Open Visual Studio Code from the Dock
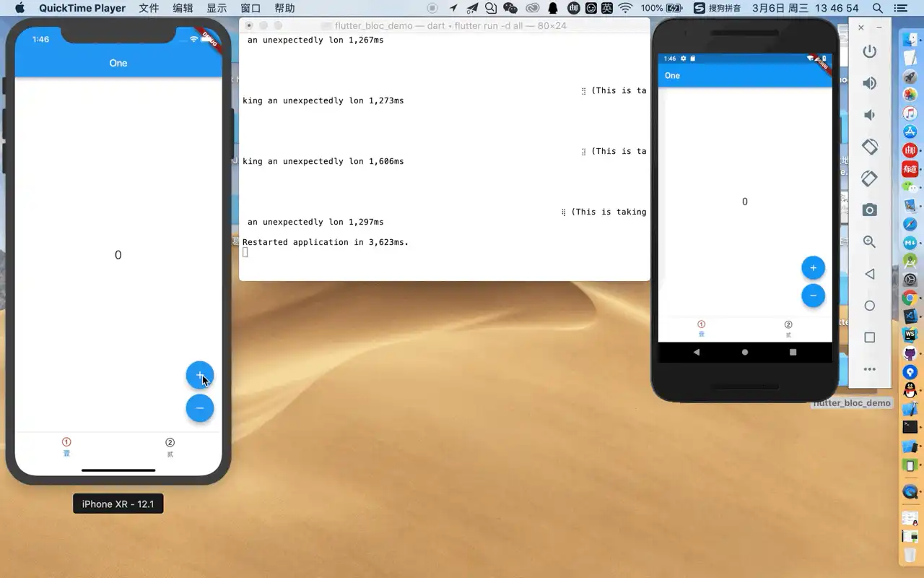This screenshot has height=578, width=924. pos(910,316)
